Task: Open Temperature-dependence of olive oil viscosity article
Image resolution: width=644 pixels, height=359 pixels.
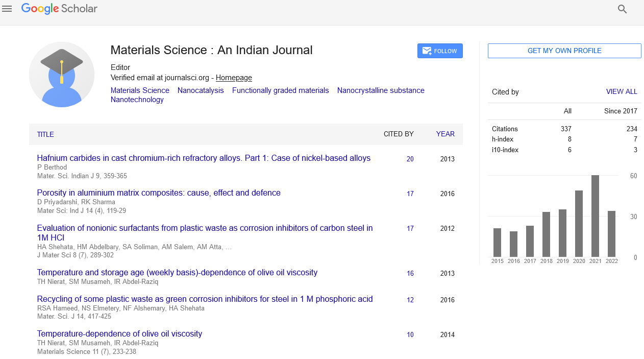Action: [x=119, y=334]
